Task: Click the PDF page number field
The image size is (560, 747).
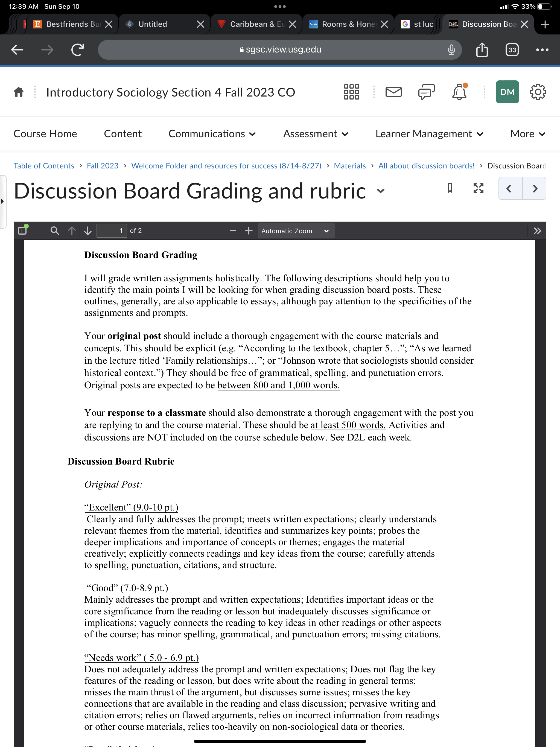Action: [x=112, y=231]
